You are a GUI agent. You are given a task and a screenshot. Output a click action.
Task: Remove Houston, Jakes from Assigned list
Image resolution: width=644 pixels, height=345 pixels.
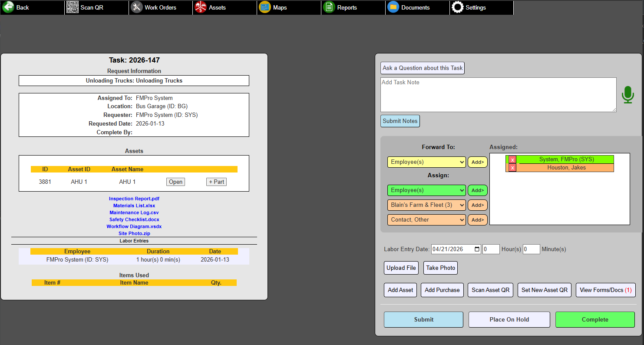pos(512,168)
